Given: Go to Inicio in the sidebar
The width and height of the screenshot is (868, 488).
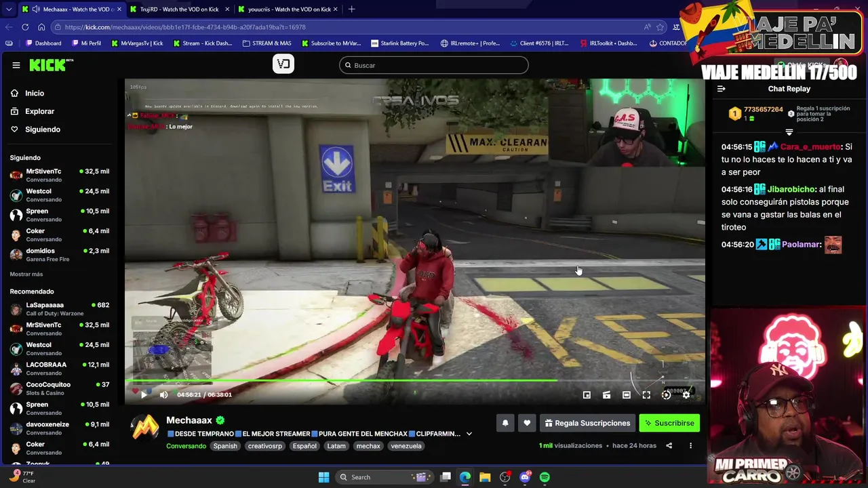Looking at the screenshot, I should (34, 94).
